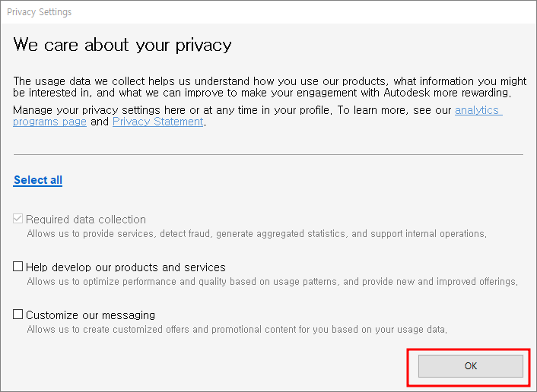537x392 pixels.
Task: Click the Select all link
Action: point(38,180)
